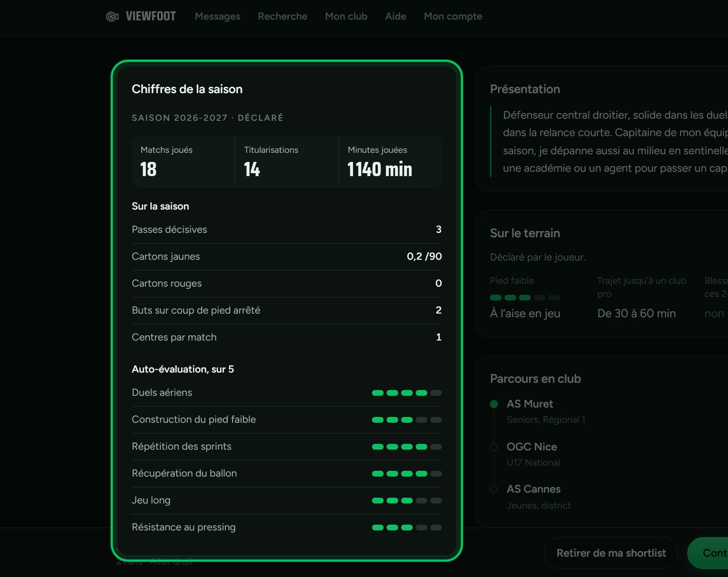Click the filled timeline dot beside AS Muret
The image size is (728, 577).
click(x=494, y=404)
